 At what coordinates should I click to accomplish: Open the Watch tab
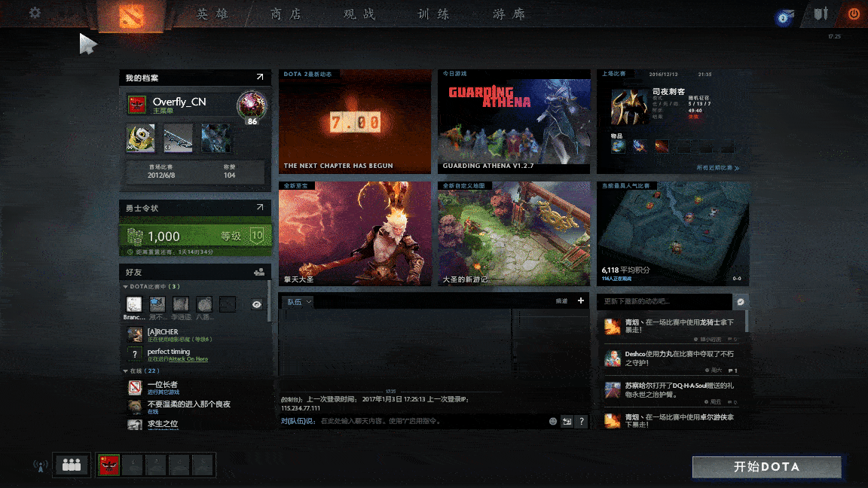click(x=359, y=14)
